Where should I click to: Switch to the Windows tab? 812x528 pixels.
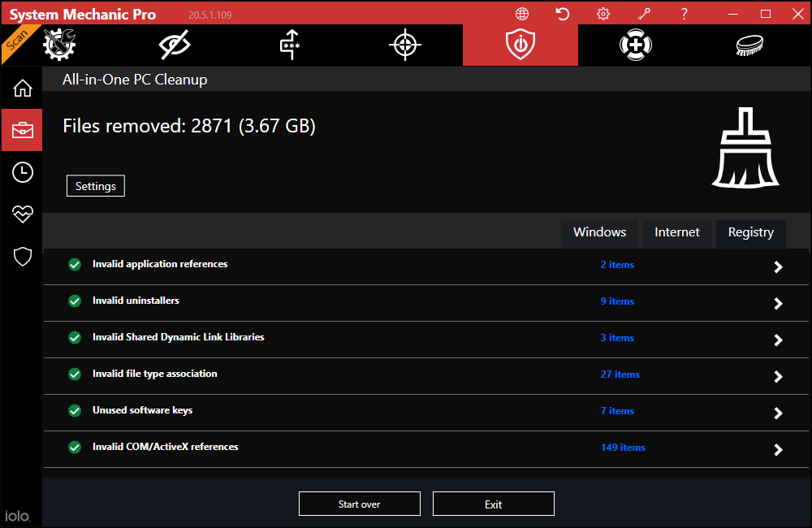coord(600,232)
